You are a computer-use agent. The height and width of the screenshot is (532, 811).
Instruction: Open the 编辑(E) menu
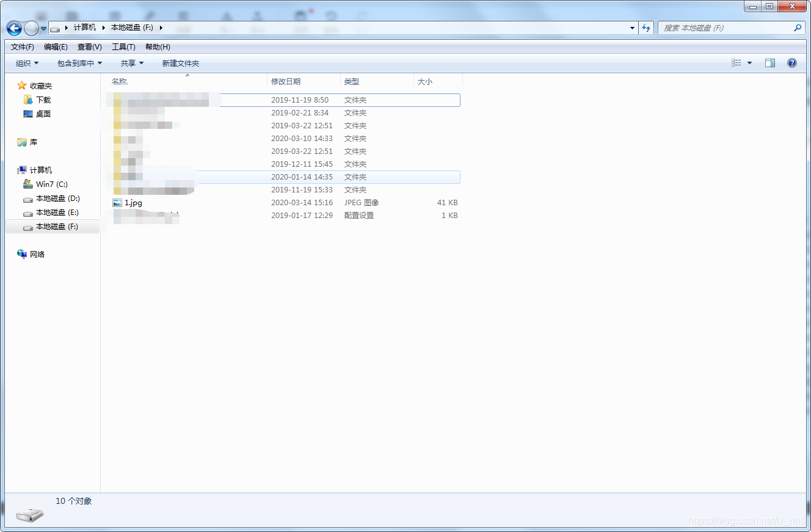pyautogui.click(x=56, y=47)
